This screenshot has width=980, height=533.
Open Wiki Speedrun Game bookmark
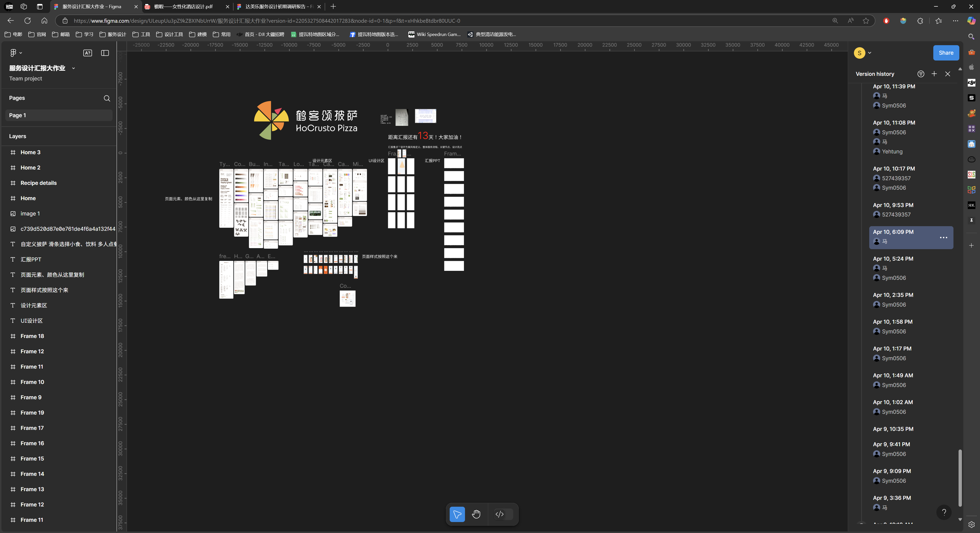pos(434,34)
